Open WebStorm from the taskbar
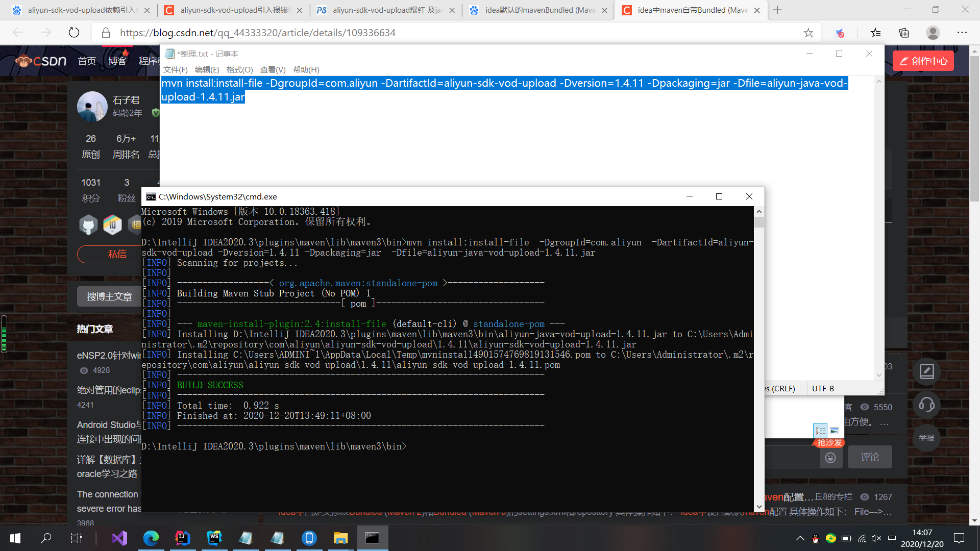Image resolution: width=980 pixels, height=551 pixels. click(214, 538)
